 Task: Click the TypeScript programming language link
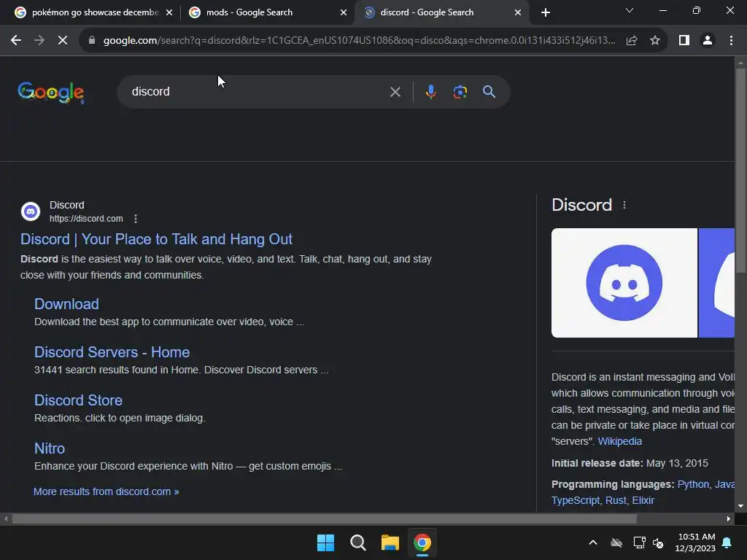click(576, 500)
